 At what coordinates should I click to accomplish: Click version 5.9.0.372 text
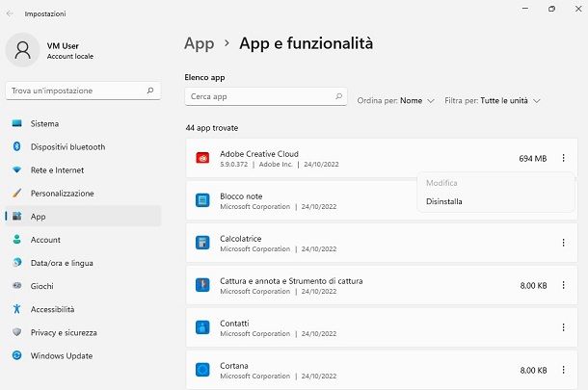point(233,164)
